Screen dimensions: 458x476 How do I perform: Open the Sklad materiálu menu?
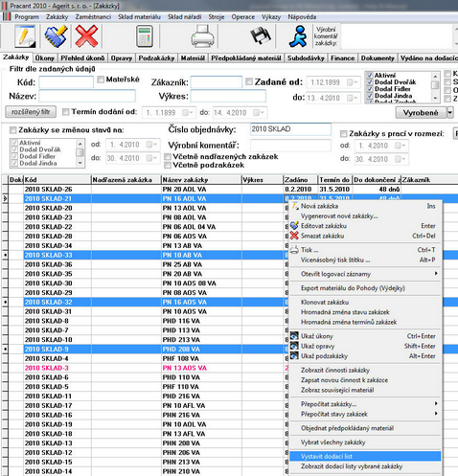(139, 17)
